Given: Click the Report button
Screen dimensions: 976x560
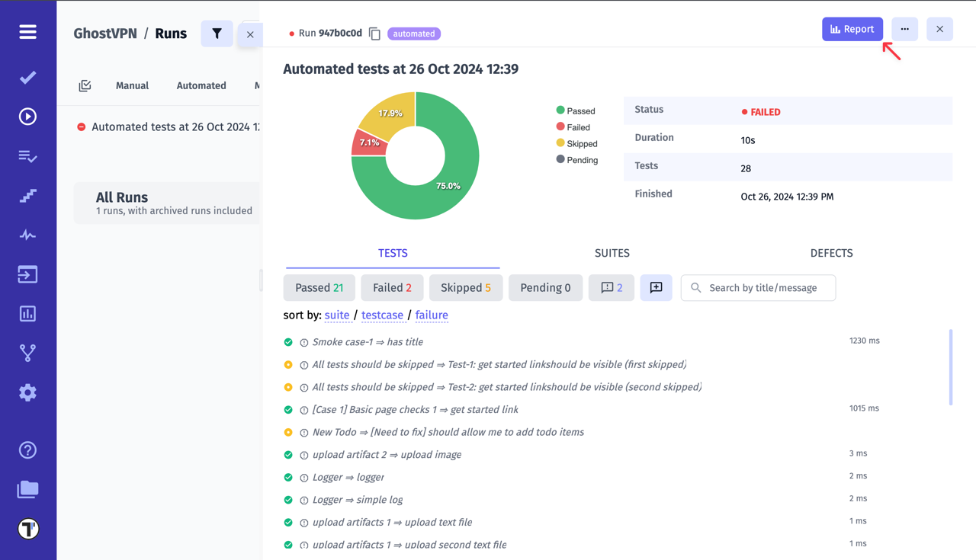Looking at the screenshot, I should [x=852, y=28].
